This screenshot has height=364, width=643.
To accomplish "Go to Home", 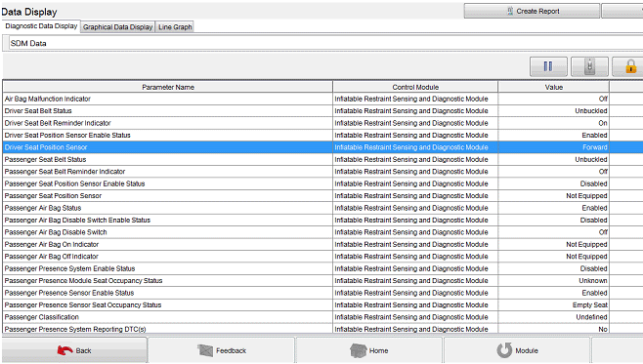I will coord(369,350).
